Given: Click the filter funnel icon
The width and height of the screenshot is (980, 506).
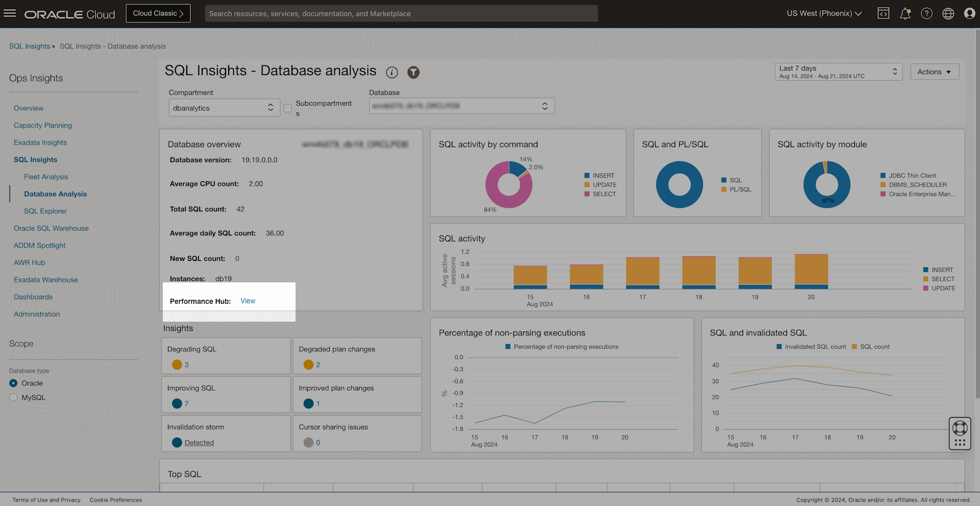Looking at the screenshot, I should click(413, 73).
